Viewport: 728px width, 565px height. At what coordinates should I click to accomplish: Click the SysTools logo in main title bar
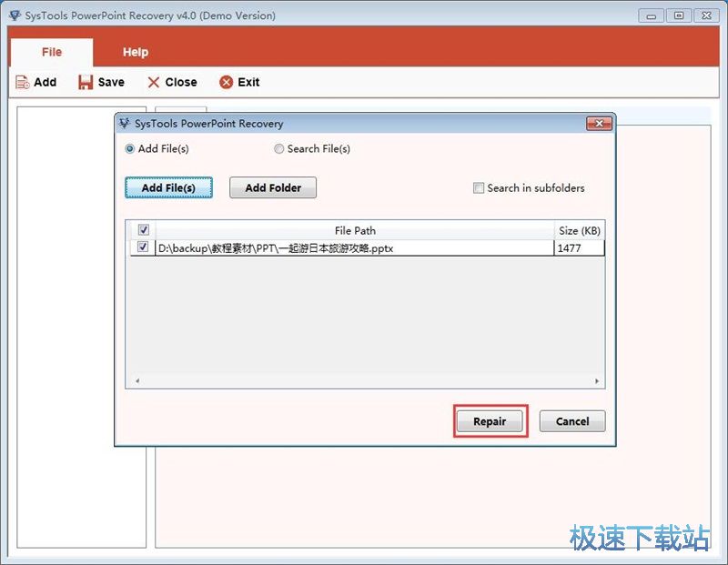[x=15, y=15]
